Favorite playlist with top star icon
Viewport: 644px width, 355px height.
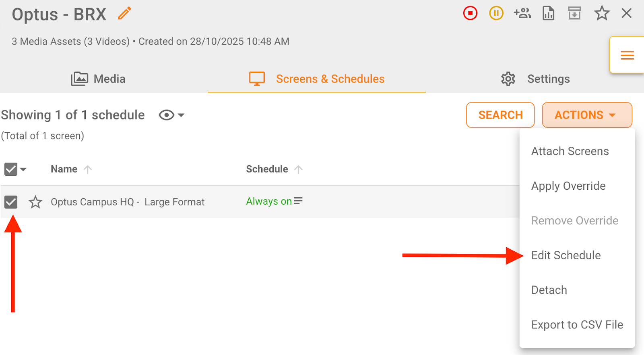point(602,13)
